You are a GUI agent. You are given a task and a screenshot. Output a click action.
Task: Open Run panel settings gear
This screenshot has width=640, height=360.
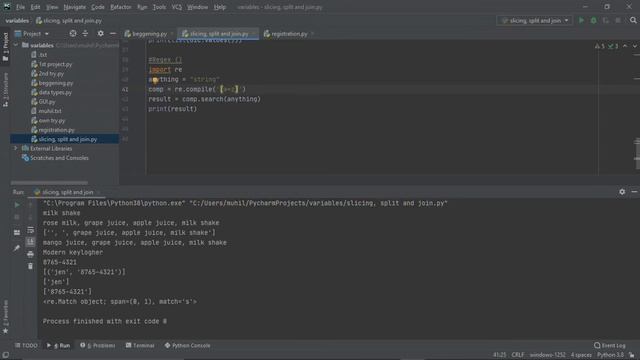point(622,191)
